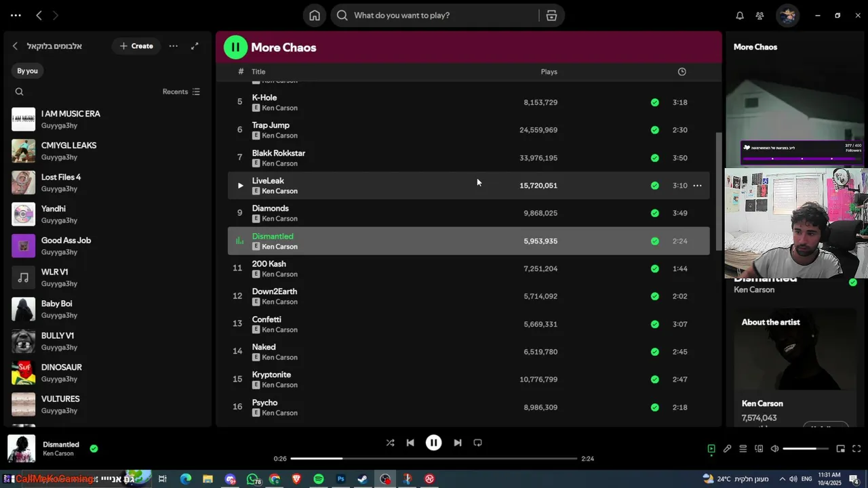Screen dimensions: 868x488
Task: Toggle saved checkmark for Trap Jump
Action: pos(654,130)
